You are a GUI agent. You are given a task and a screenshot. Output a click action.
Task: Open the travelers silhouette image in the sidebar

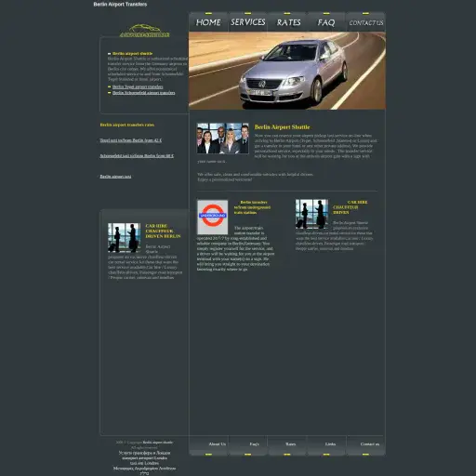point(124,237)
